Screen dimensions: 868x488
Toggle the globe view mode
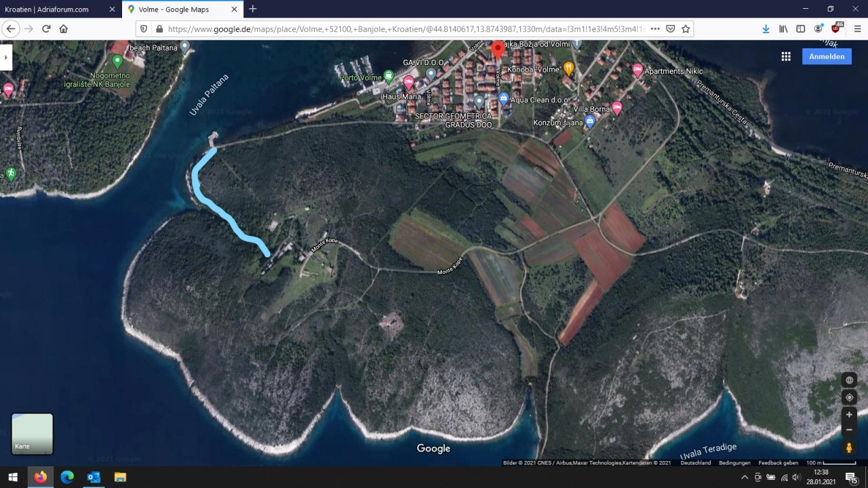849,380
